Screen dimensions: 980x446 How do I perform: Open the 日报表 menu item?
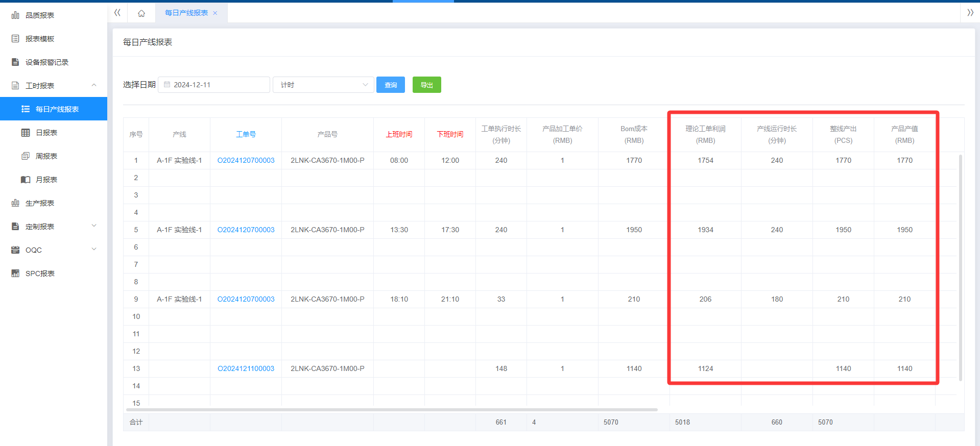[46, 133]
